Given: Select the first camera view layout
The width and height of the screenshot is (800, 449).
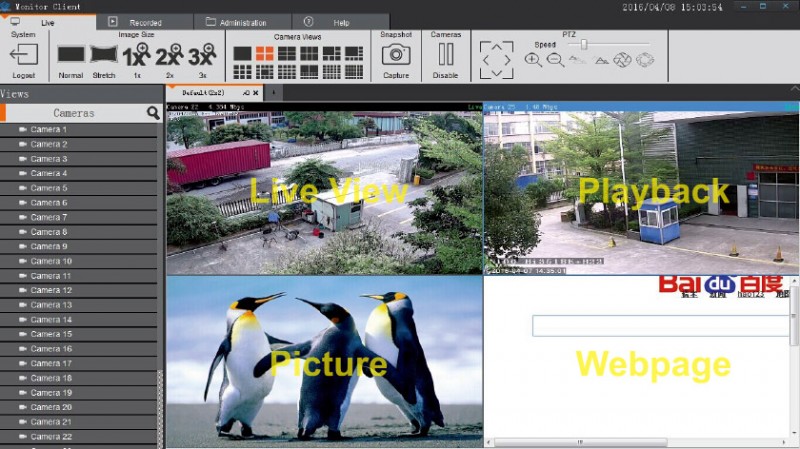Looking at the screenshot, I should coord(242,53).
